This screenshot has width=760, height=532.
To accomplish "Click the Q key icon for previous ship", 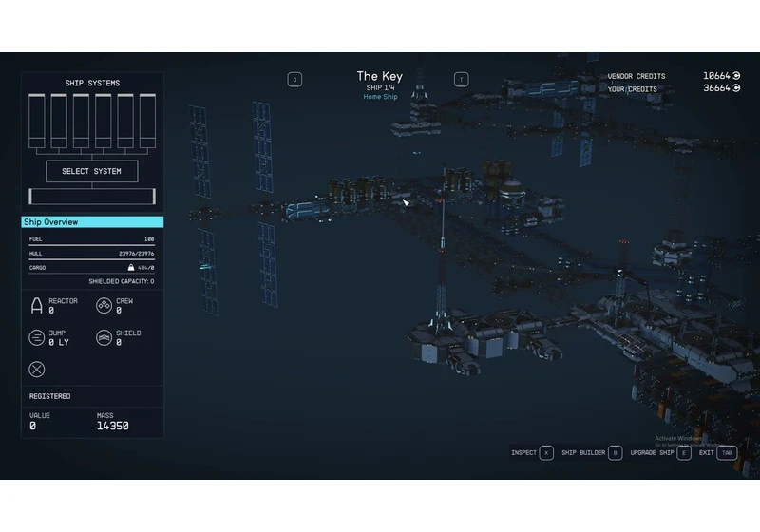I will 294,80.
